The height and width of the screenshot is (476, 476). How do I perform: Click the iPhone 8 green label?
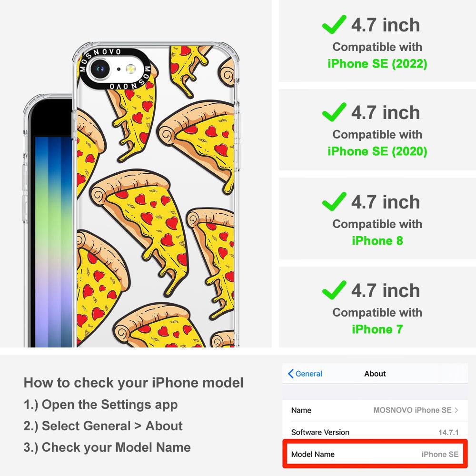(377, 241)
